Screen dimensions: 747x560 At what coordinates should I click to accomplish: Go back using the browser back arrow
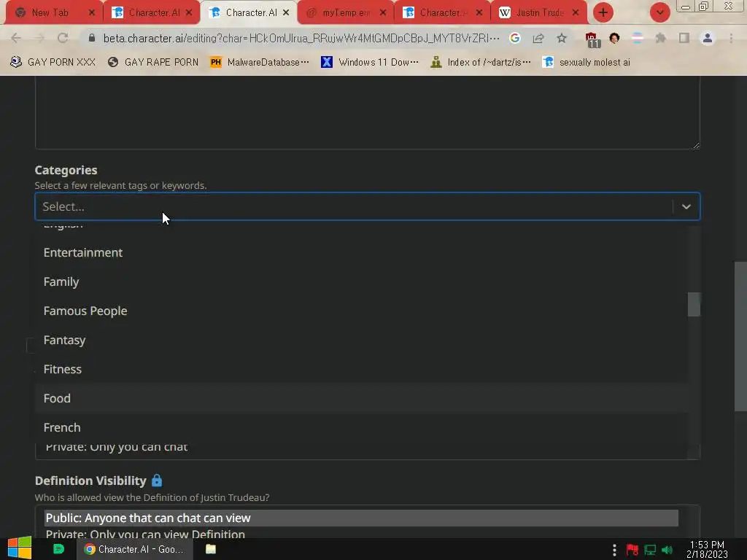pyautogui.click(x=16, y=38)
